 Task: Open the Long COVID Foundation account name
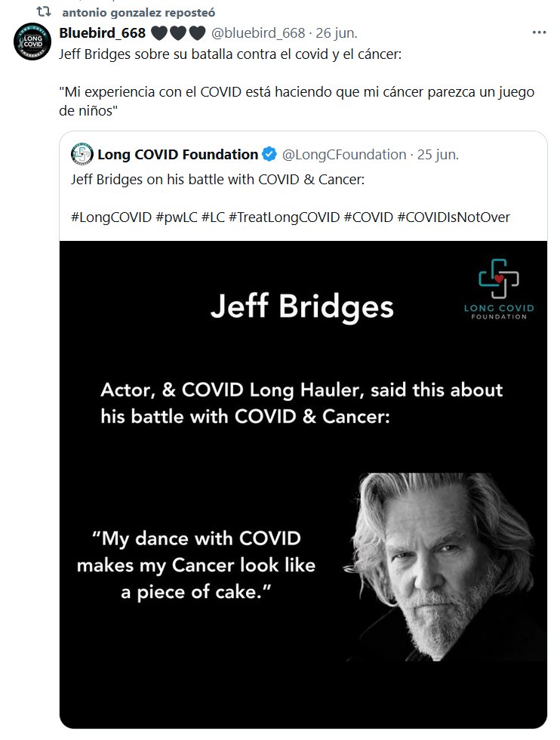point(177,155)
